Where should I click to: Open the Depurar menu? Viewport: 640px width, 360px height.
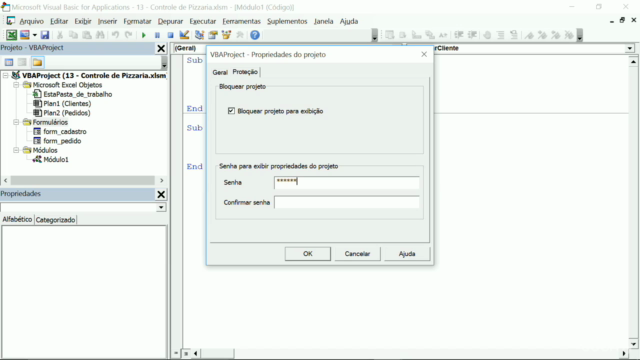coord(171,21)
